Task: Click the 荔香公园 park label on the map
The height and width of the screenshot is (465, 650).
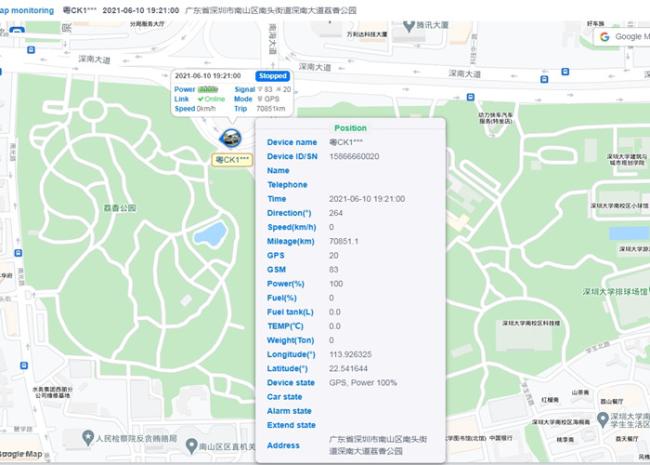Action: tap(122, 209)
